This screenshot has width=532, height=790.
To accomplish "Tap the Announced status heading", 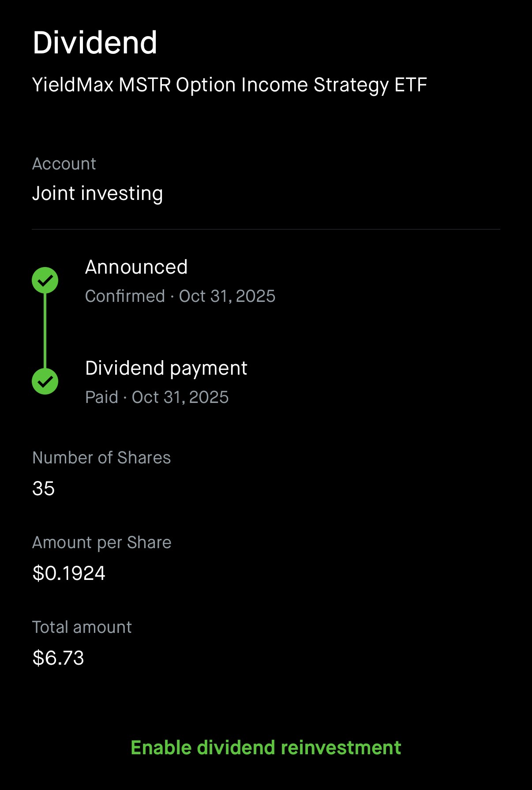I will (136, 267).
